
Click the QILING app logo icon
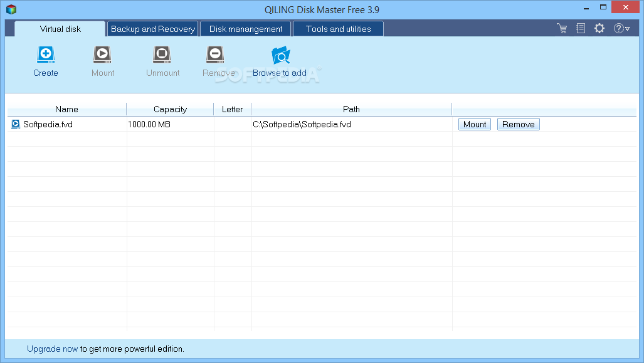pyautogui.click(x=11, y=9)
